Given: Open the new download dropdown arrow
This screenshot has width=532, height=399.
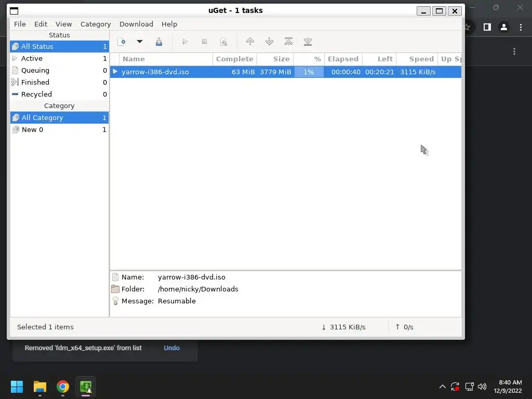Looking at the screenshot, I should click(x=139, y=42).
